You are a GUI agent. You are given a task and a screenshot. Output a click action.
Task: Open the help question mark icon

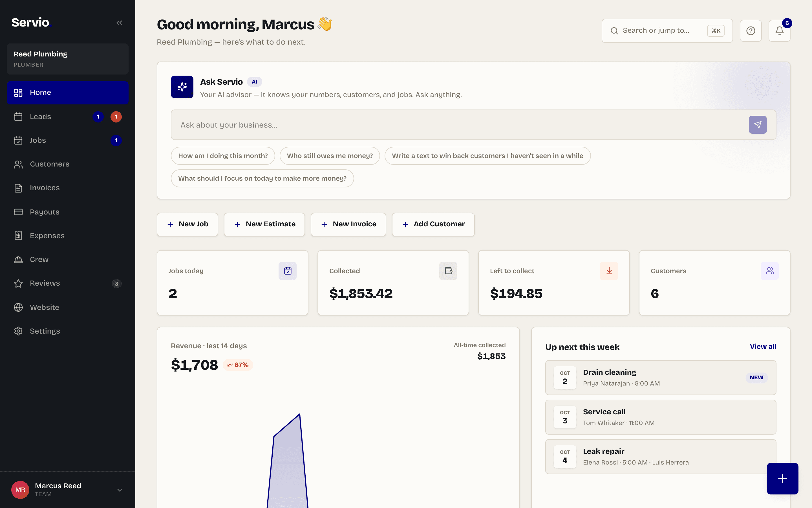click(751, 30)
